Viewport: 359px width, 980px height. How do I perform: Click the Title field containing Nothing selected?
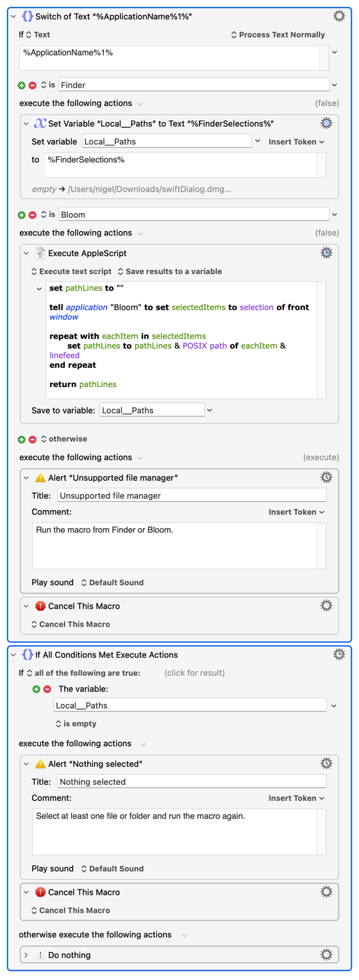pos(192,782)
